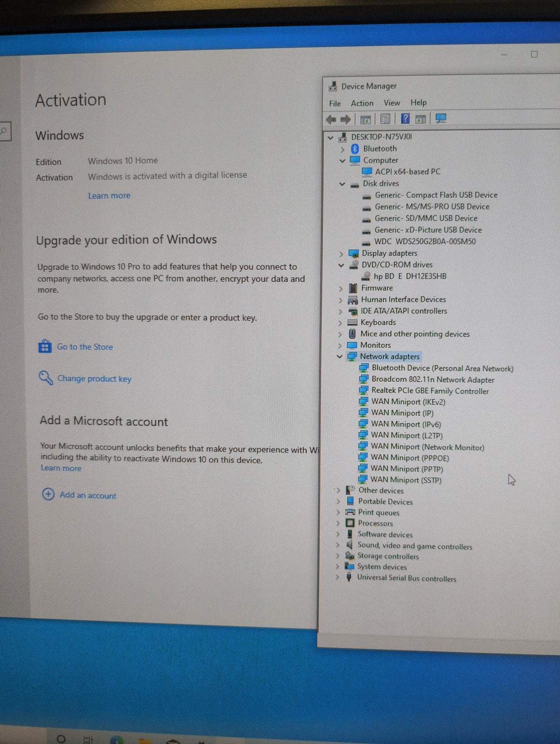
Task: Collapse the Network adapters category
Action: click(x=340, y=357)
